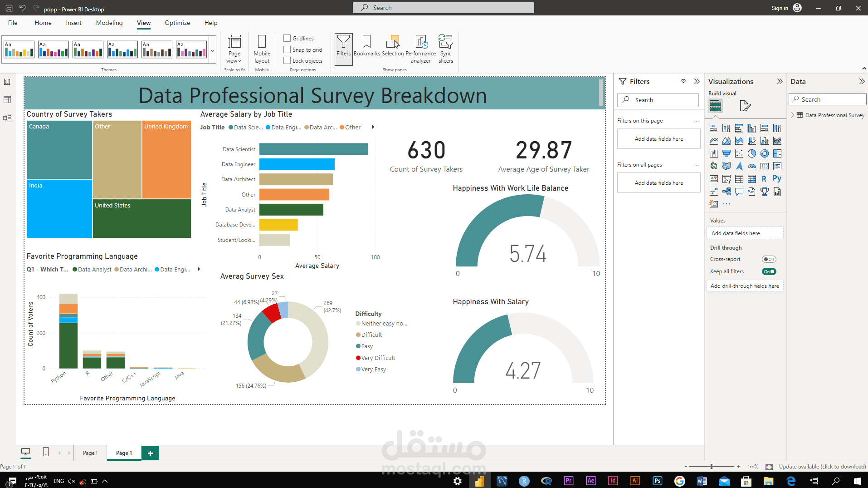
Task: Open File Explorer from the taskbar
Action: pyautogui.click(x=768, y=481)
